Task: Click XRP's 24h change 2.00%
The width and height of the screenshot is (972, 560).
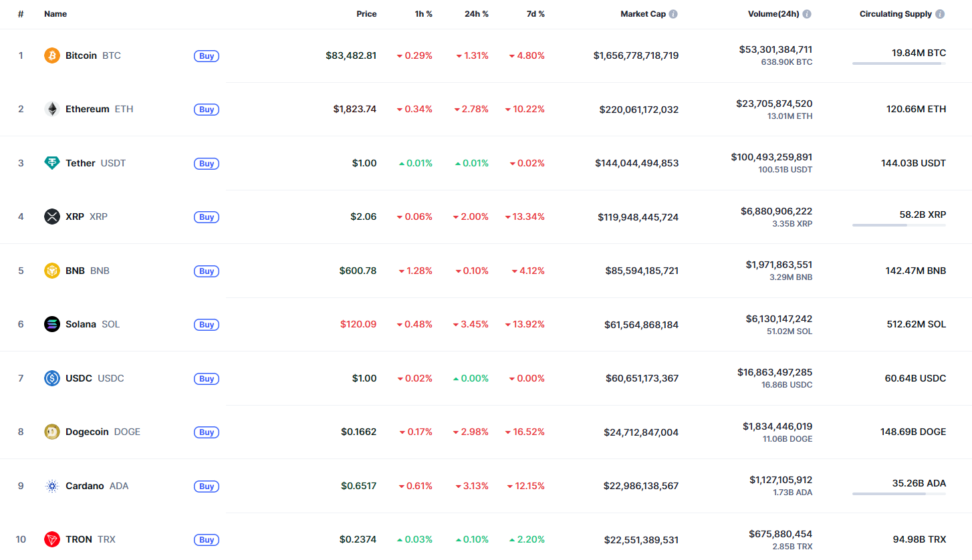Action: 471,217
